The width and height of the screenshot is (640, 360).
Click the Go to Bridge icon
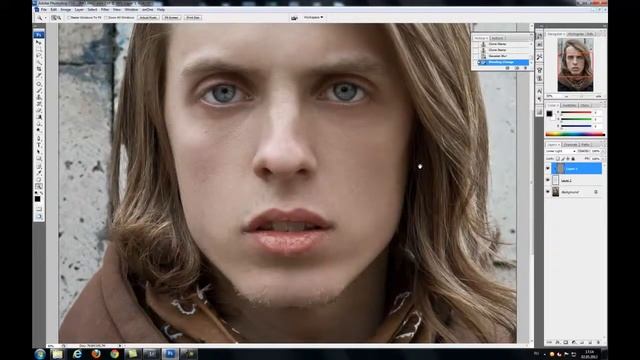294,18
